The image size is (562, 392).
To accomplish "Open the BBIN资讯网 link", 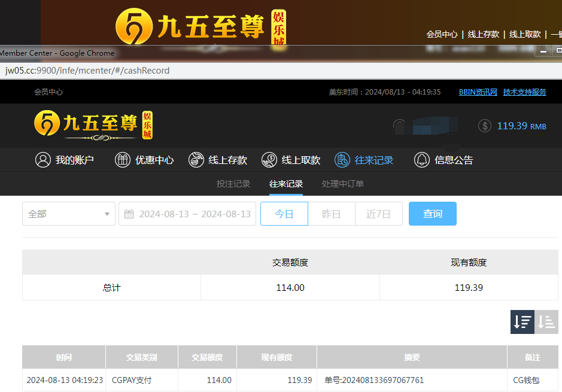I will (x=478, y=92).
